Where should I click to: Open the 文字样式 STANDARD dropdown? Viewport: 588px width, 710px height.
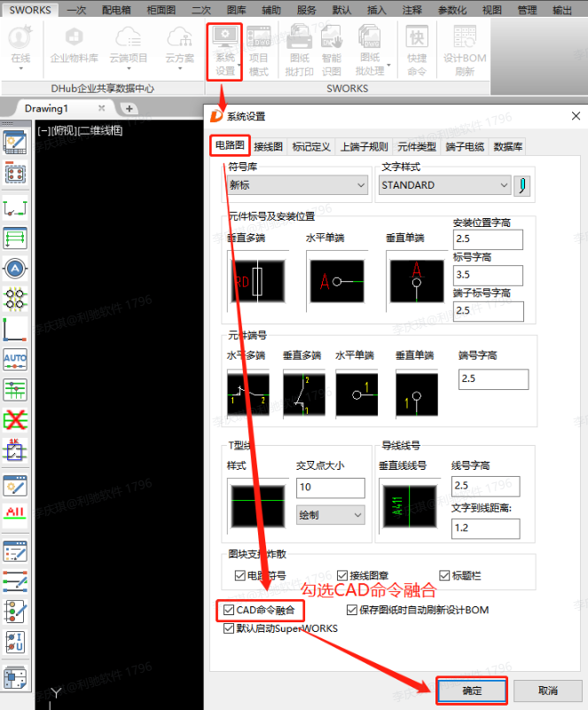tap(443, 185)
